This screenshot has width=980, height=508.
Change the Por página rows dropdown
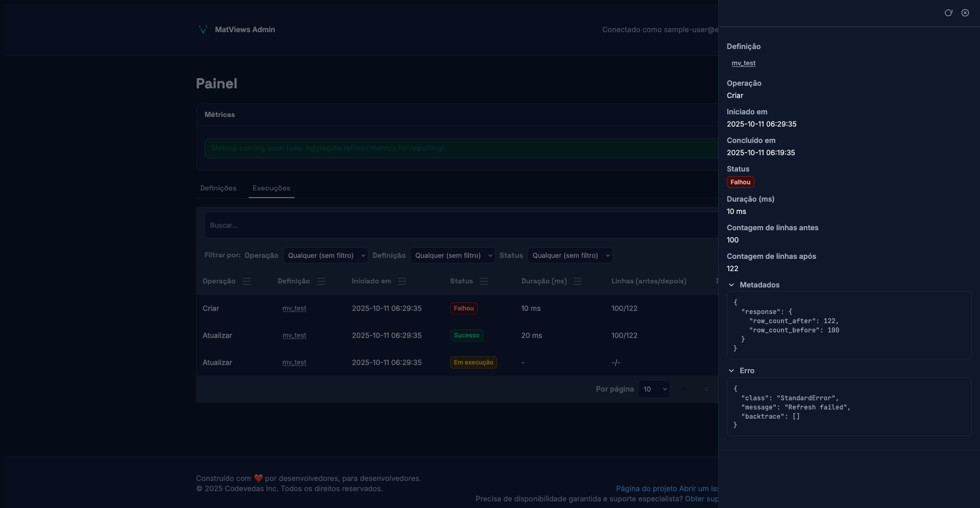click(654, 389)
